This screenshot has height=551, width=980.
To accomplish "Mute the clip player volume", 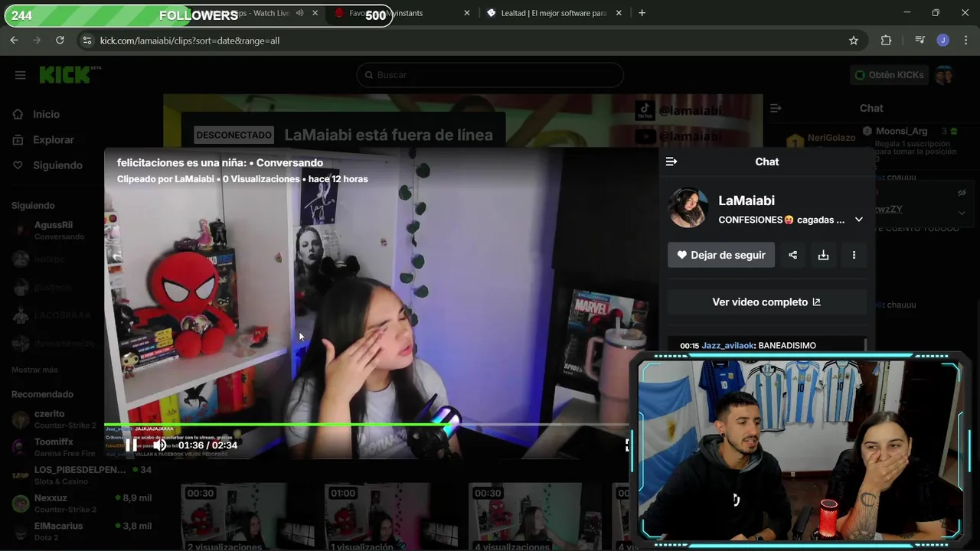I will [x=159, y=445].
